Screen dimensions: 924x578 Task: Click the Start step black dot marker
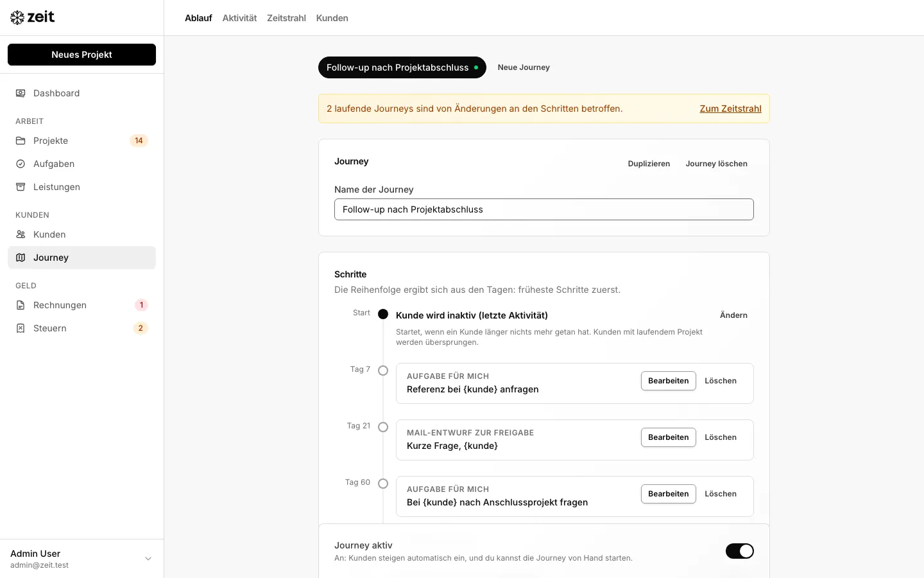pyautogui.click(x=383, y=314)
